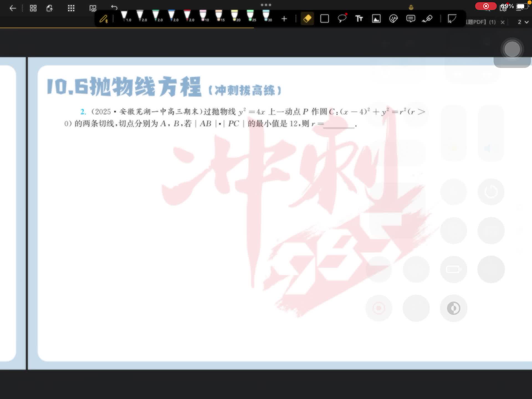Screen dimensions: 532x399
Task: Go back with the left arrow
Action: (13, 8)
